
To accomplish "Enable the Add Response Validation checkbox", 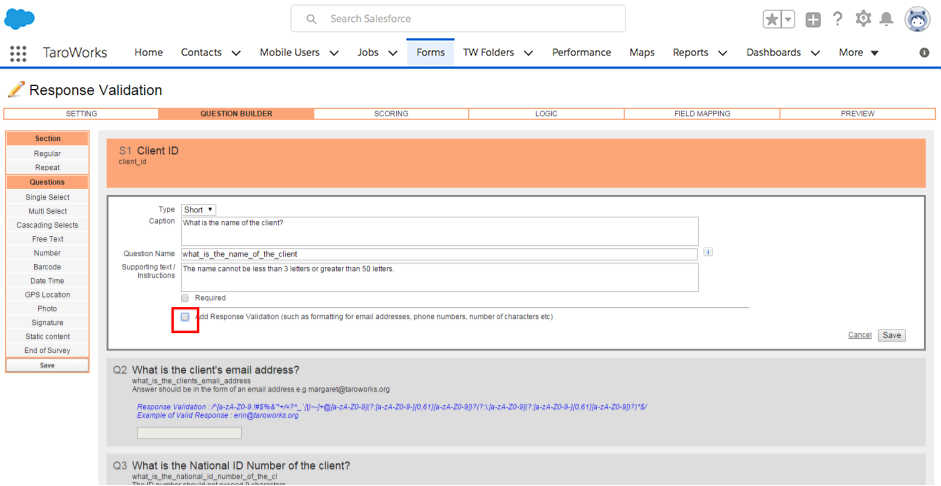I will pos(185,316).
